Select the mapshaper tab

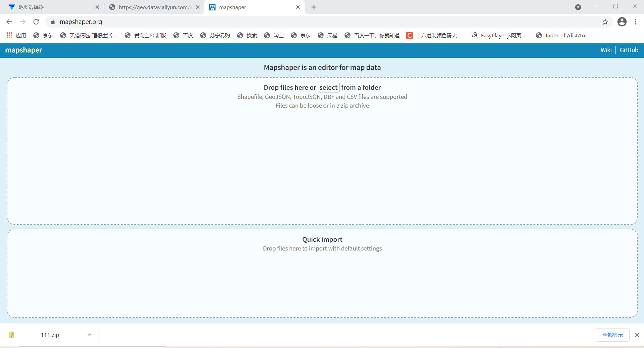(254, 7)
